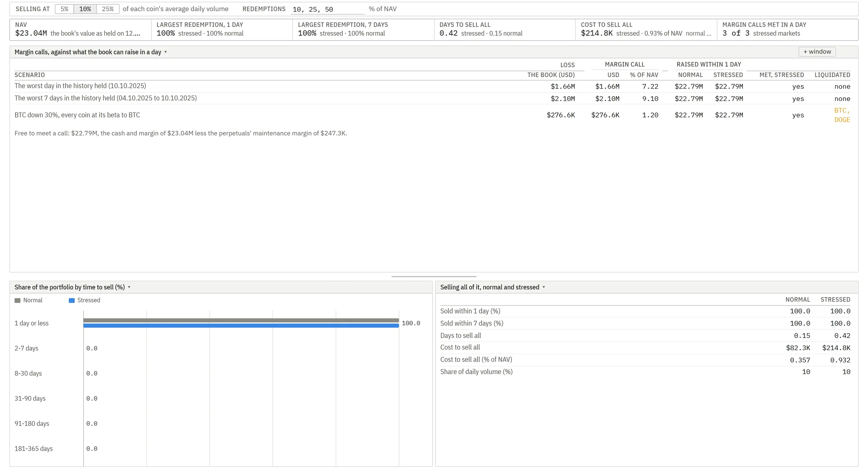Click the 91-180 days category label
Viewport: 868px width, 468px height.
point(32,424)
